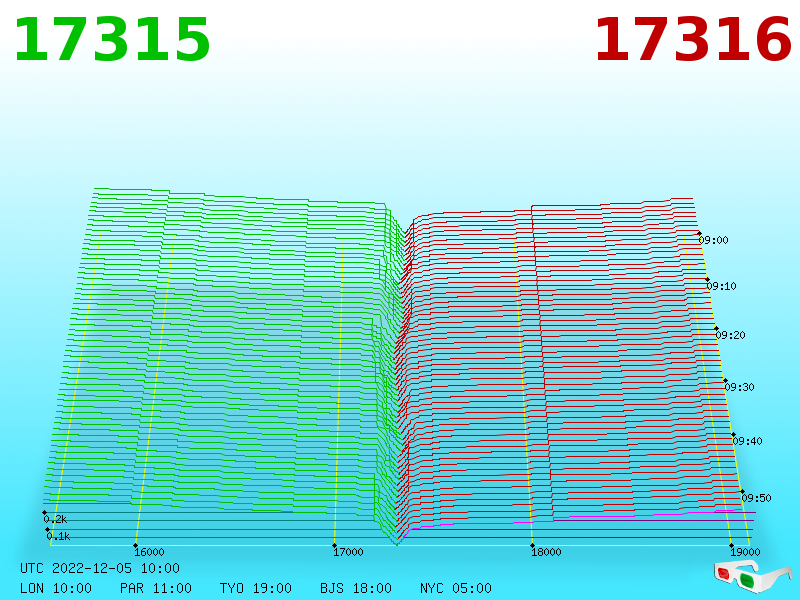Click the UTC 2022-12-05 10:00 timestamp
The height and width of the screenshot is (600, 800).
(x=100, y=568)
